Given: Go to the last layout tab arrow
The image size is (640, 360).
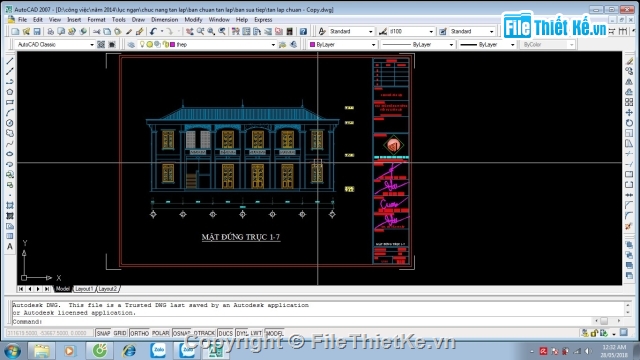Looking at the screenshot, I should [x=47, y=289].
